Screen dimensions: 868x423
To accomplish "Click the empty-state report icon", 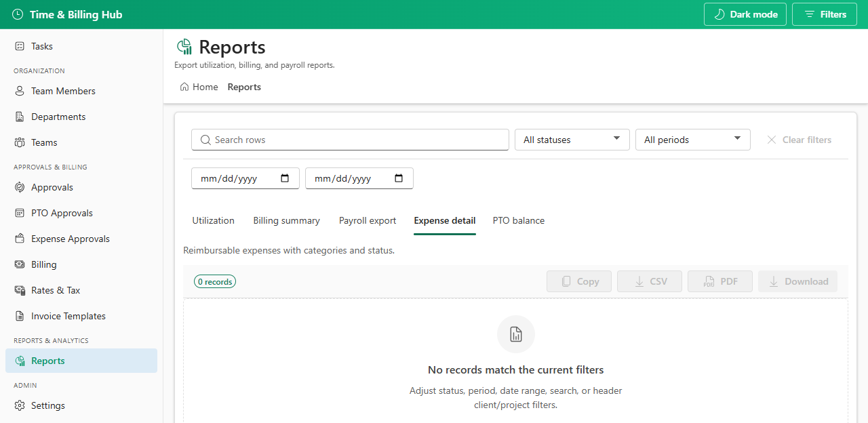I will pyautogui.click(x=516, y=334).
